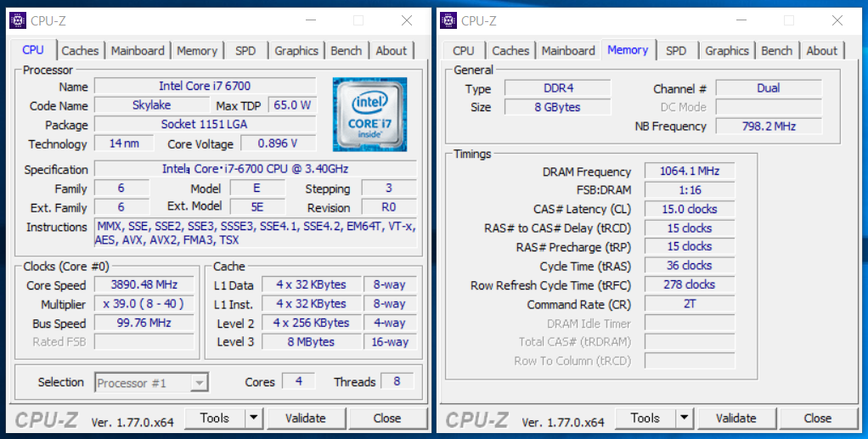Click the Core Speed value 3890.48 MHz
868x439 pixels.
tap(144, 284)
